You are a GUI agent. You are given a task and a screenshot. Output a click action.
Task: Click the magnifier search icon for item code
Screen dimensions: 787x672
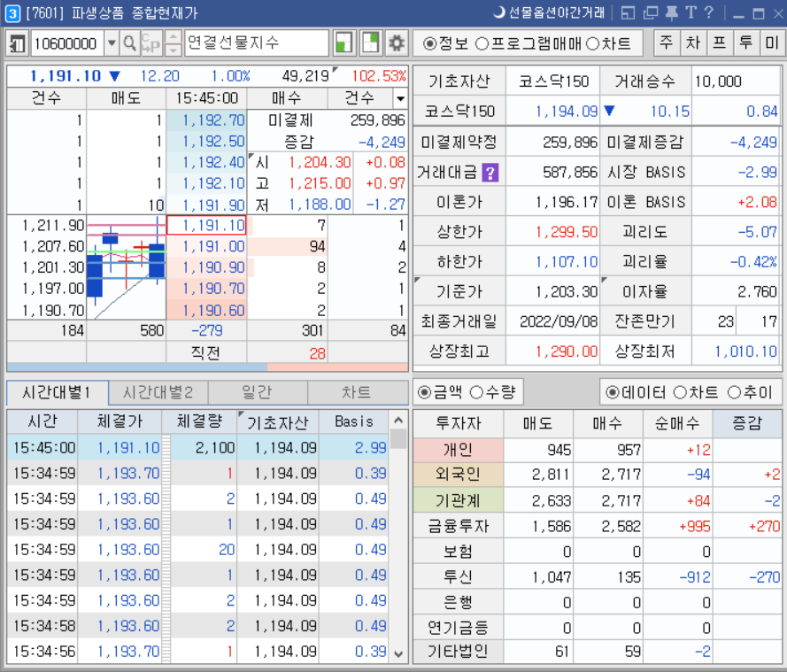[x=129, y=43]
